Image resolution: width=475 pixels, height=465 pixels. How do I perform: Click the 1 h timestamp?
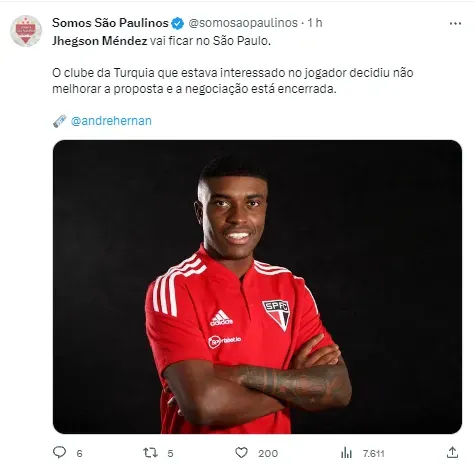tap(315, 23)
